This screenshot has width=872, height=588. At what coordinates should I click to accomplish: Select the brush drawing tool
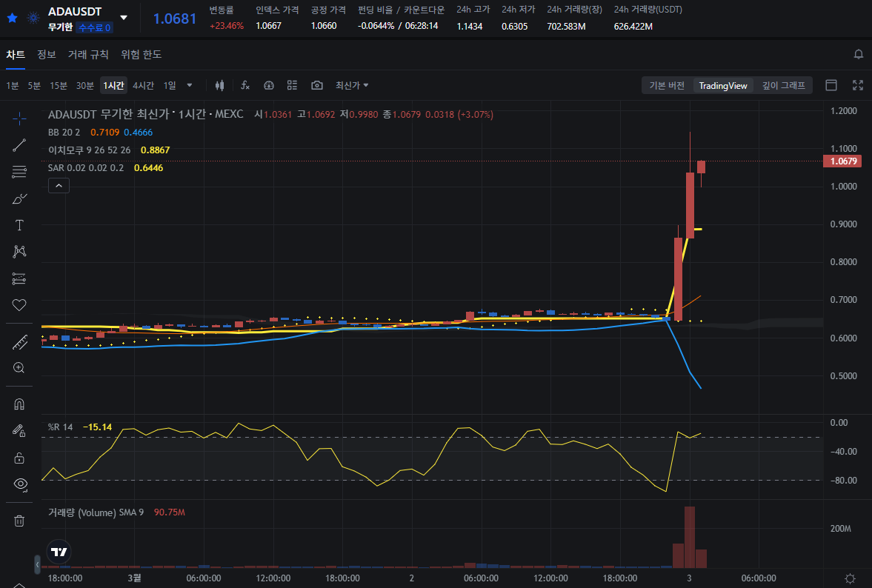(19, 198)
